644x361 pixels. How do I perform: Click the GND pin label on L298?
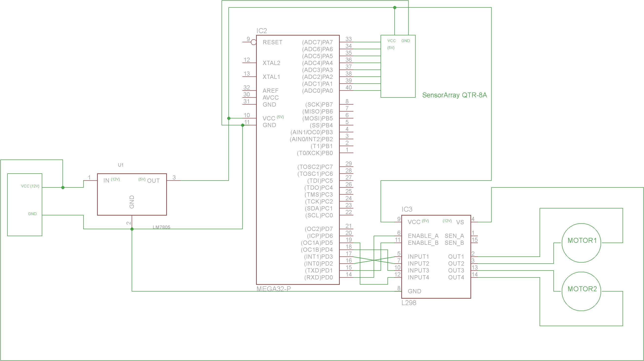tap(415, 292)
